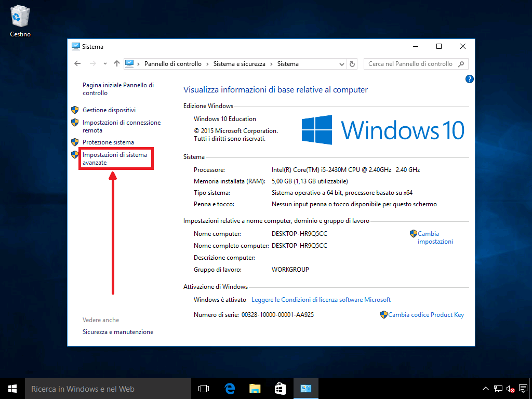Click the forward navigation arrow
The image size is (532, 399).
[x=92, y=63]
